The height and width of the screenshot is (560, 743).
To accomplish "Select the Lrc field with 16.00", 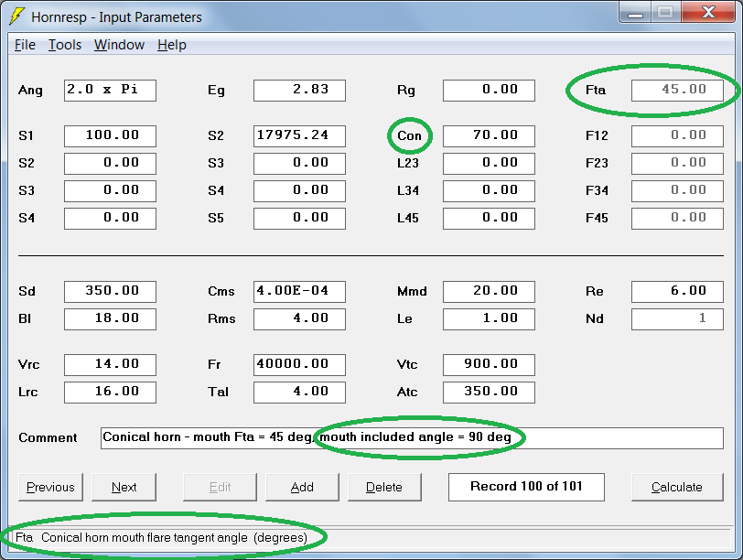I will pos(110,393).
